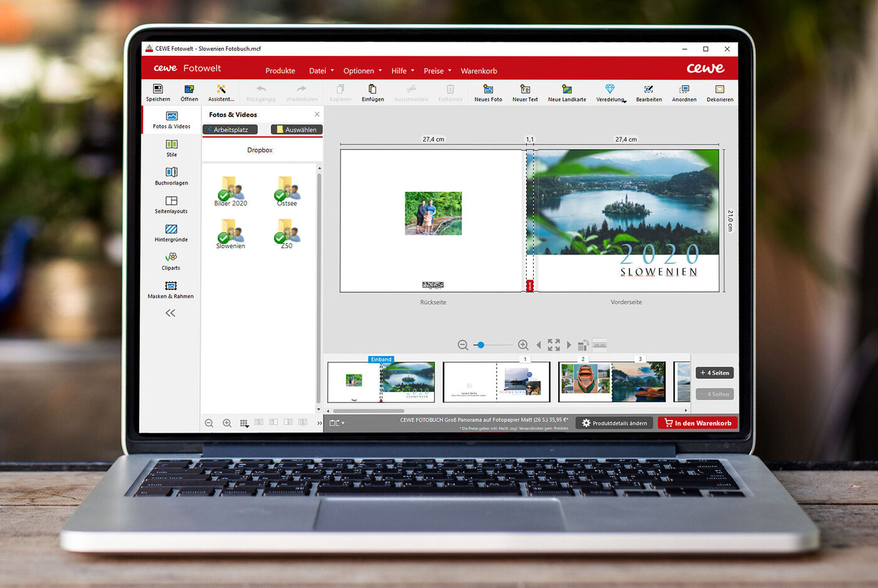Adjust the editor zoom slider
This screenshot has width=878, height=588.
(492, 345)
